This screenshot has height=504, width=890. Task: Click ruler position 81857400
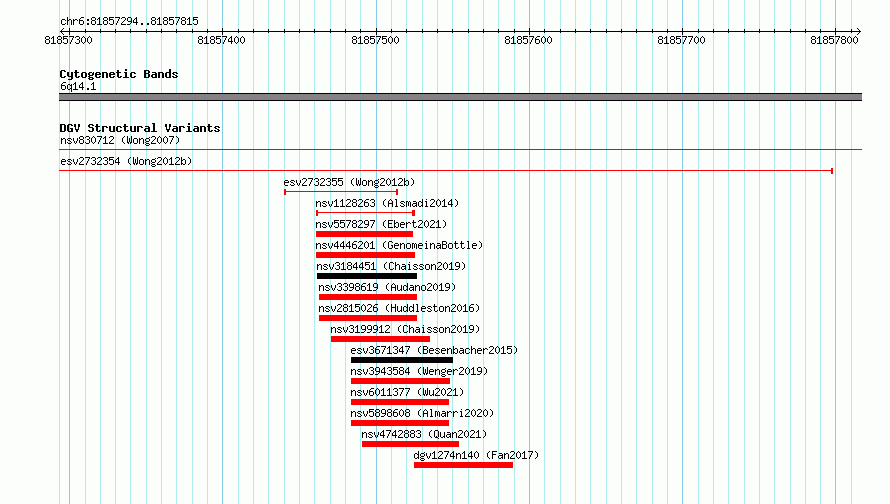221,40
